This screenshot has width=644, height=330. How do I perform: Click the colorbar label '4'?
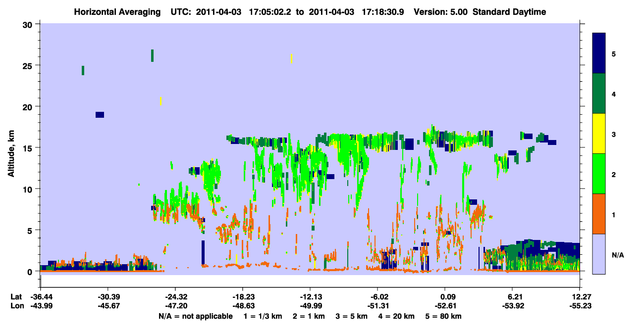(x=613, y=94)
